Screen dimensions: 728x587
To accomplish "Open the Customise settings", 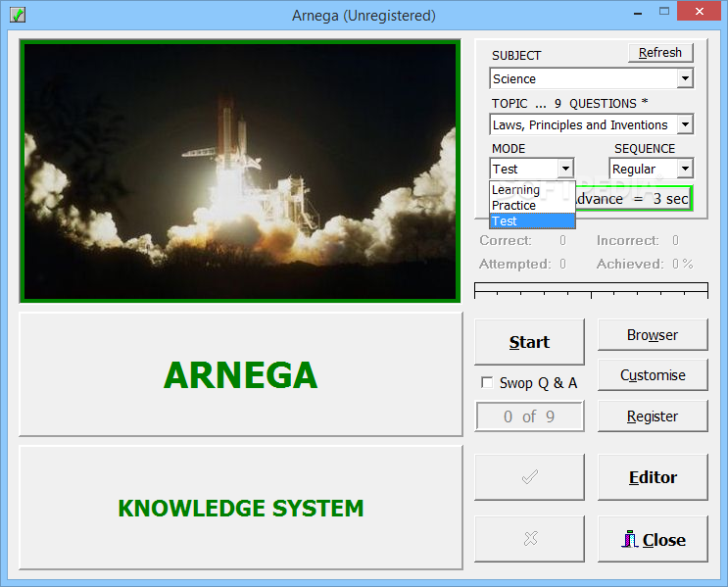I will click(653, 374).
